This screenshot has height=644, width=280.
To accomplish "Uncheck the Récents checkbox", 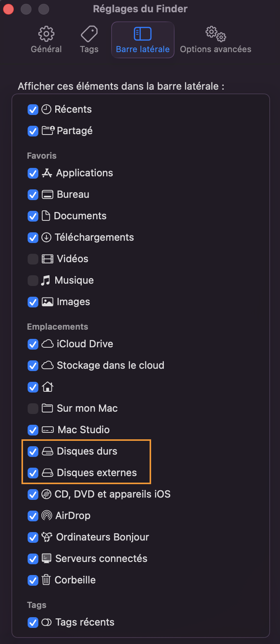I will [33, 110].
